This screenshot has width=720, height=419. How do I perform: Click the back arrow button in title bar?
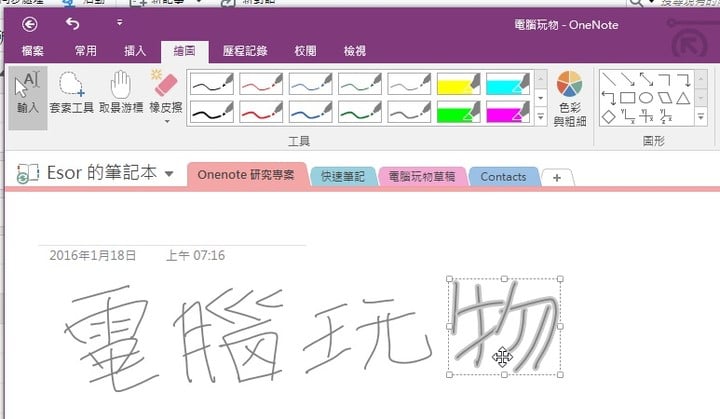tap(29, 23)
